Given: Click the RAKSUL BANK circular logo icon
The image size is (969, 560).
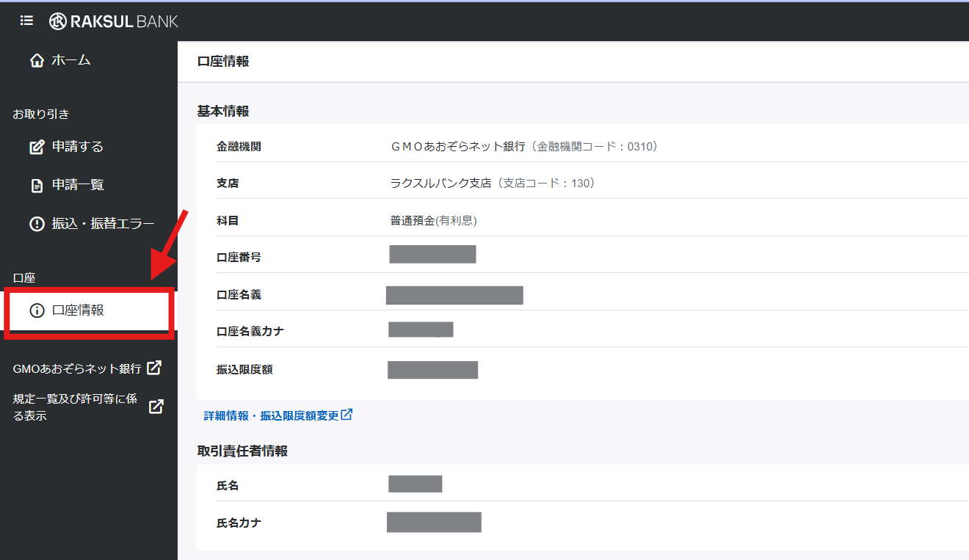Looking at the screenshot, I should coord(58,21).
